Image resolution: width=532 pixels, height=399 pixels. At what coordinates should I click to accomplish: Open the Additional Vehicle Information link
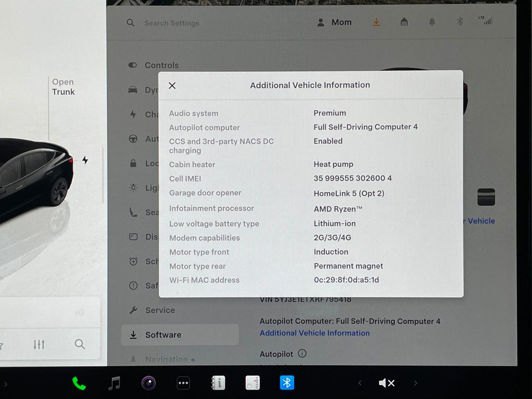click(314, 333)
